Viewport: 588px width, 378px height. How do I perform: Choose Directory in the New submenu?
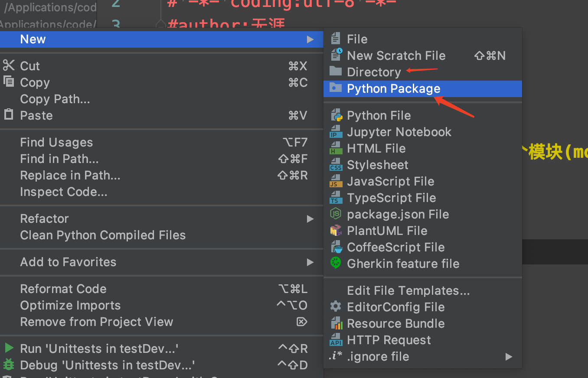pos(374,72)
